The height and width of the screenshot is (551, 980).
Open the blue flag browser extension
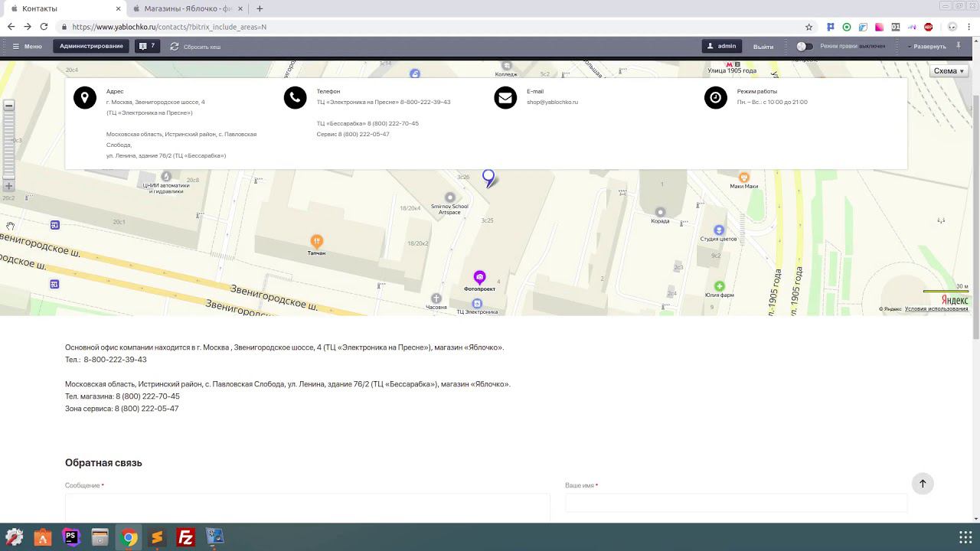[x=831, y=27]
